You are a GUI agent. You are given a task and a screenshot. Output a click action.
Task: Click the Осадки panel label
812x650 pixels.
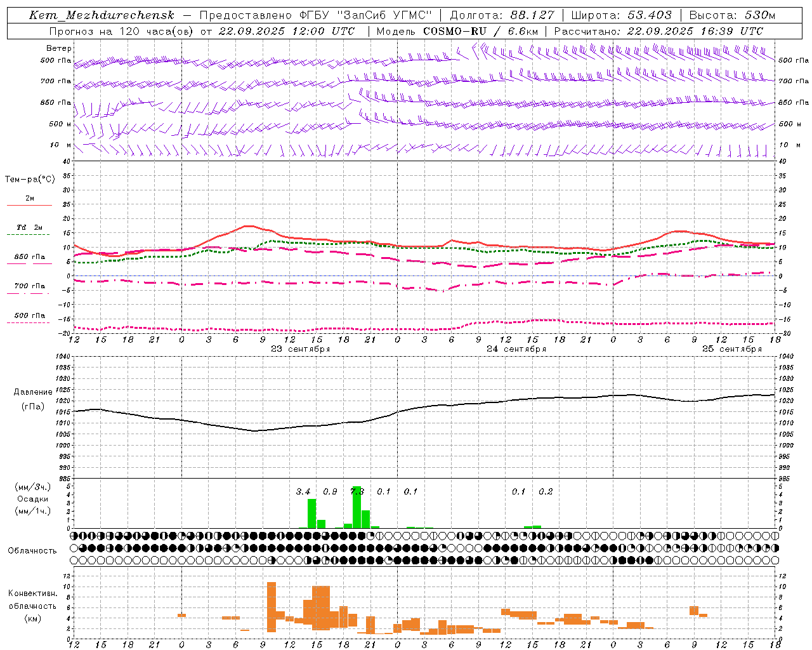pos(32,499)
